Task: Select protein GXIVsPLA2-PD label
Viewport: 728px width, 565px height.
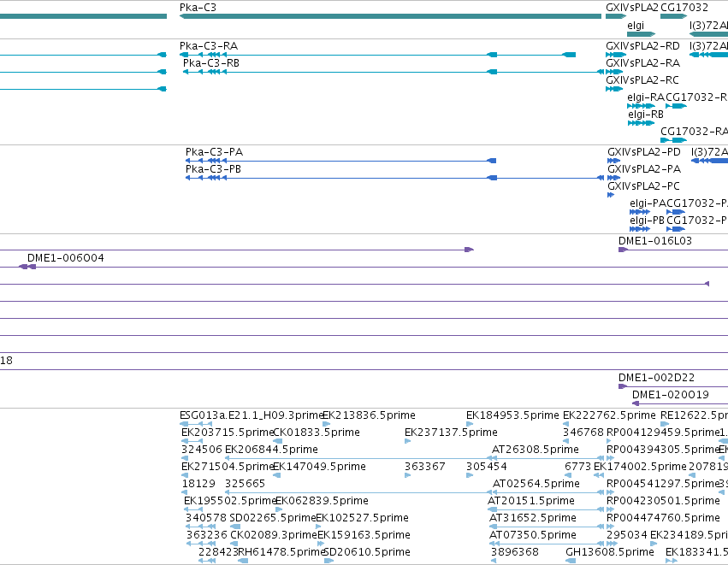Action: [x=644, y=152]
